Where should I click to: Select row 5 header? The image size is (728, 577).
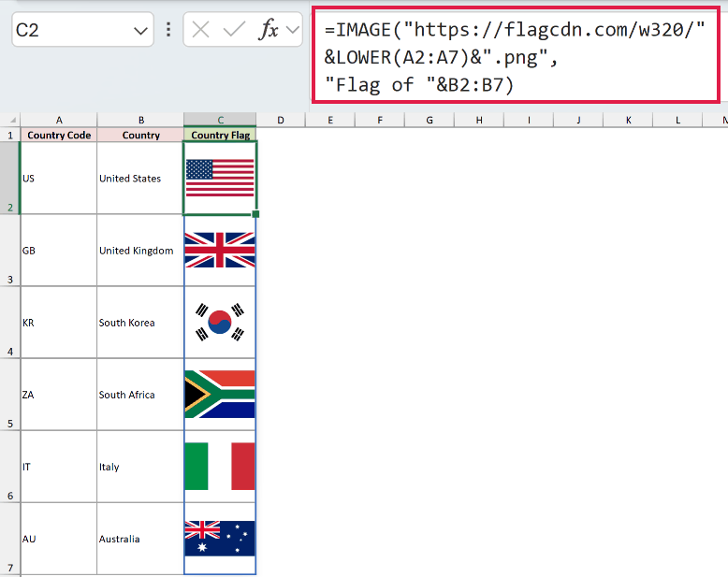point(10,395)
